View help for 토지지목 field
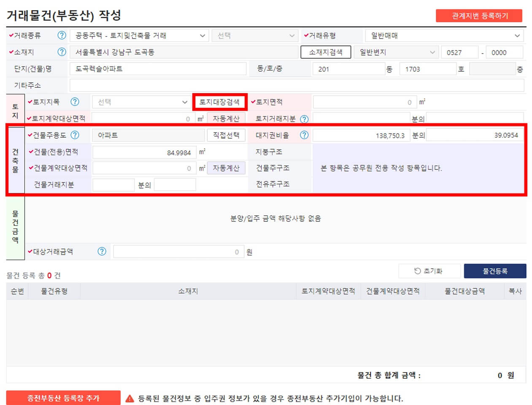 click(x=75, y=102)
